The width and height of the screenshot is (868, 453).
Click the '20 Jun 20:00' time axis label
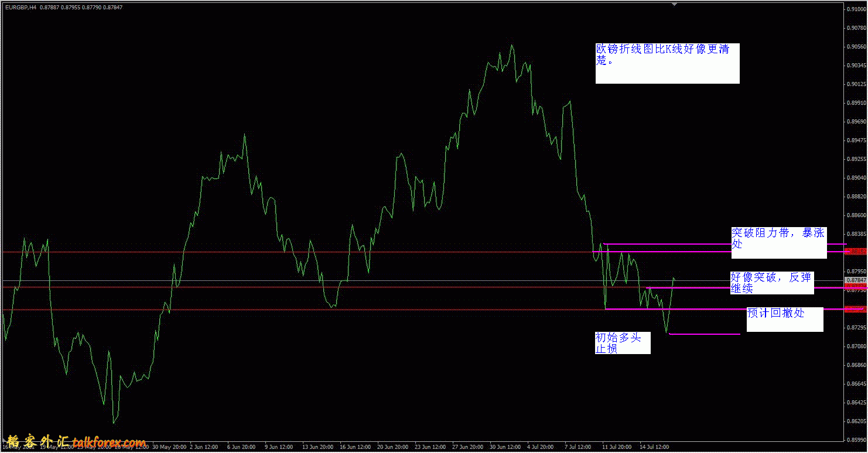[x=392, y=447]
